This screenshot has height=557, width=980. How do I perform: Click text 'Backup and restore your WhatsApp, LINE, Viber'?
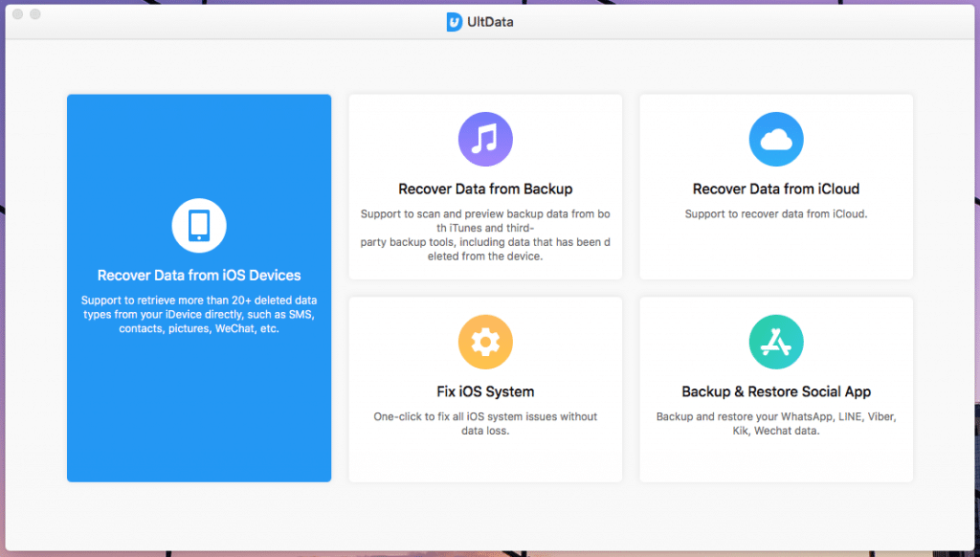[x=775, y=416]
